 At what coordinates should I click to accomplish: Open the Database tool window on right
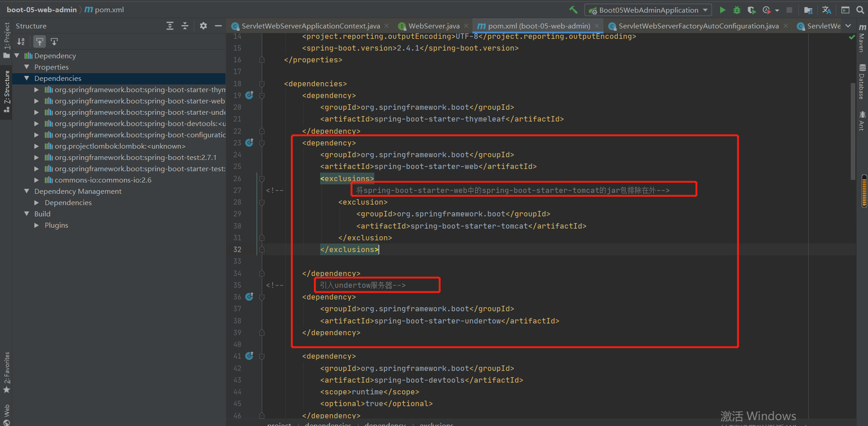click(x=862, y=81)
